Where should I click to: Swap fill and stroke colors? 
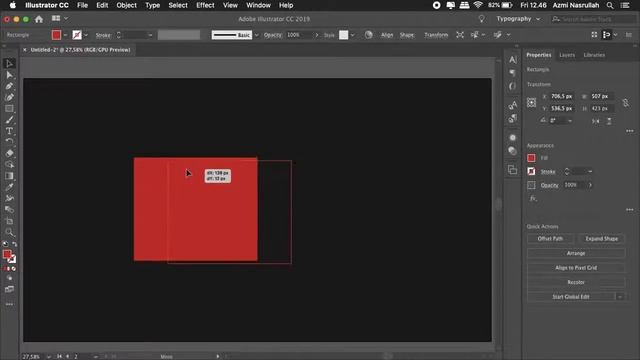pyautogui.click(x=15, y=244)
